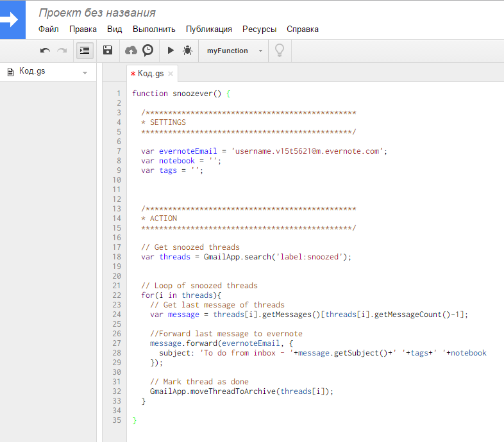Click the comment 'Get last message of threads'
The image size is (504, 442).
tap(224, 305)
